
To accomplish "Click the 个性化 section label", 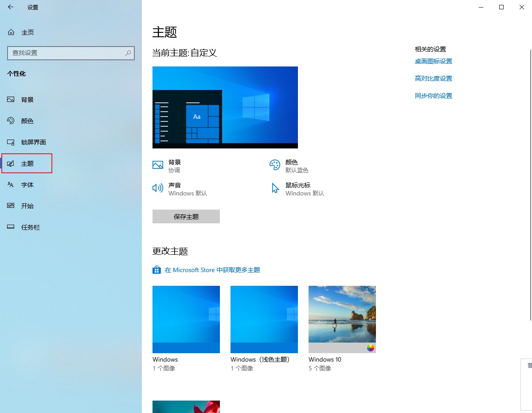I will tap(16, 74).
